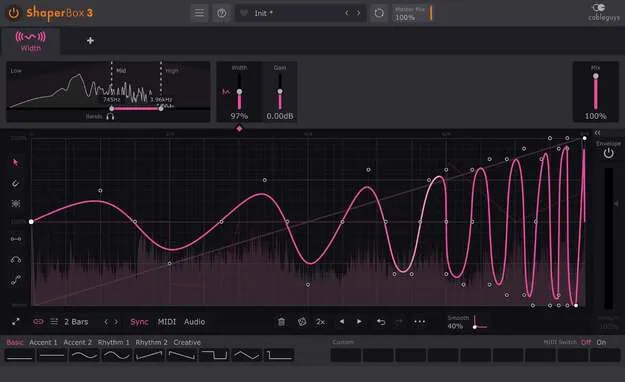Select MIDI trigger mode
The height and width of the screenshot is (382, 625).
point(167,322)
